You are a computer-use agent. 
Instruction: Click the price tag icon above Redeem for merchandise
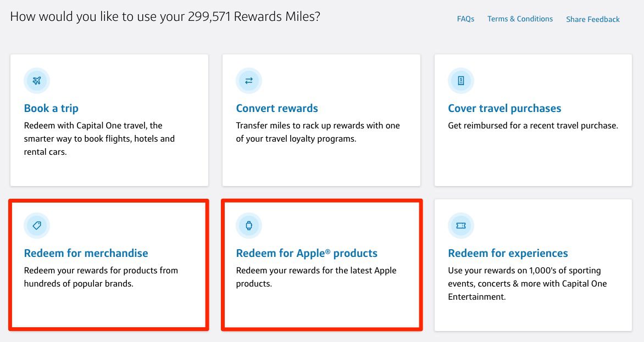point(36,225)
